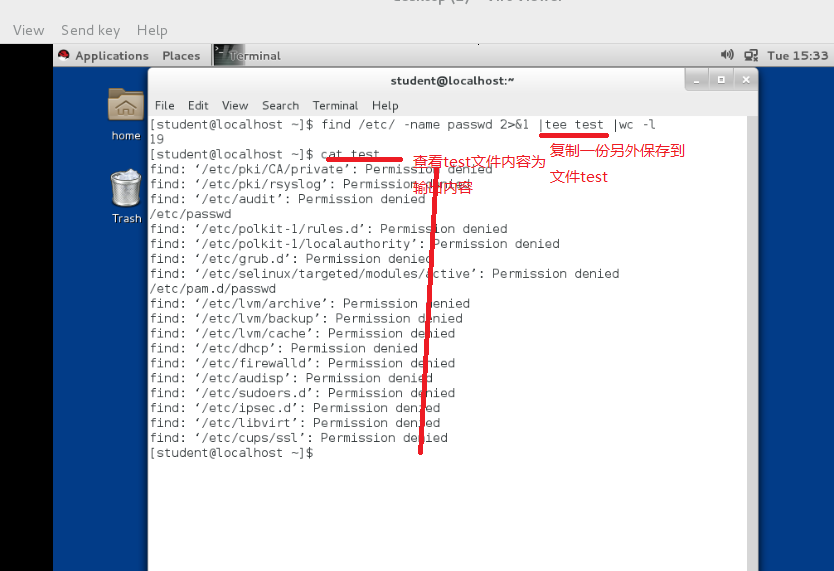Open the Terminal menu in menu bar

(335, 105)
